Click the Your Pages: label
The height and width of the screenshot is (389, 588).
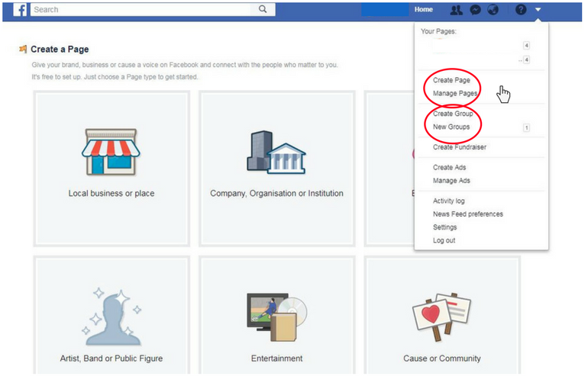coord(438,31)
